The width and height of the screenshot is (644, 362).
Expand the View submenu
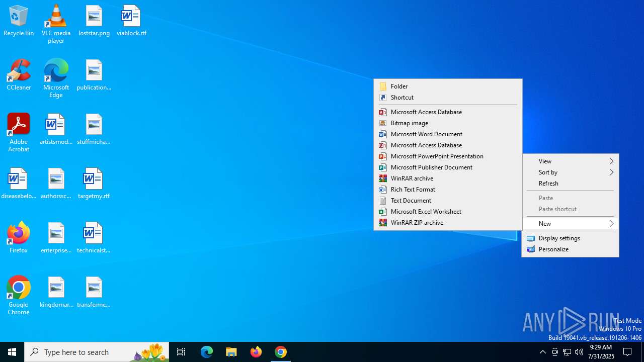[x=570, y=161]
